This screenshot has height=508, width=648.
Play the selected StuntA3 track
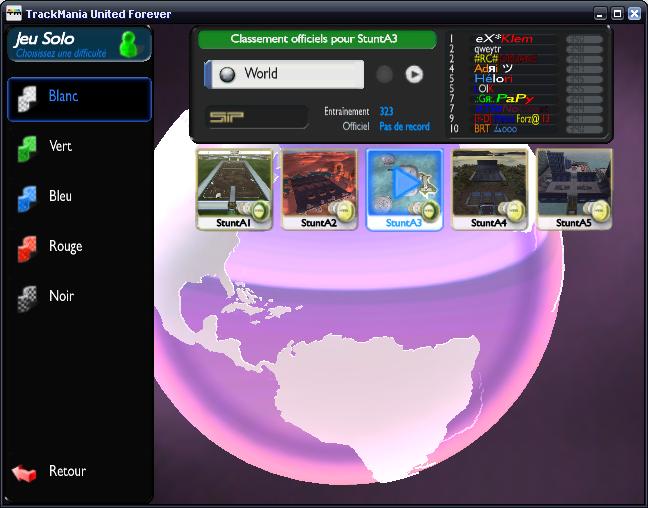(404, 183)
